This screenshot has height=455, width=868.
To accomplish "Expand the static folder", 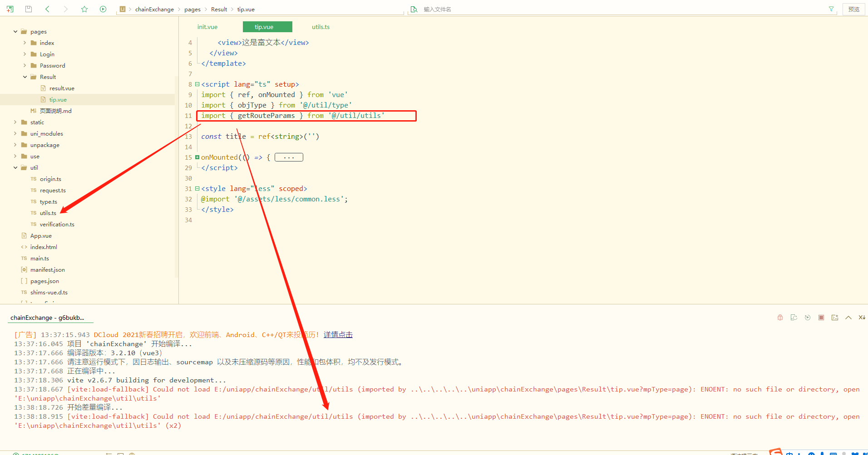I will click(x=15, y=122).
